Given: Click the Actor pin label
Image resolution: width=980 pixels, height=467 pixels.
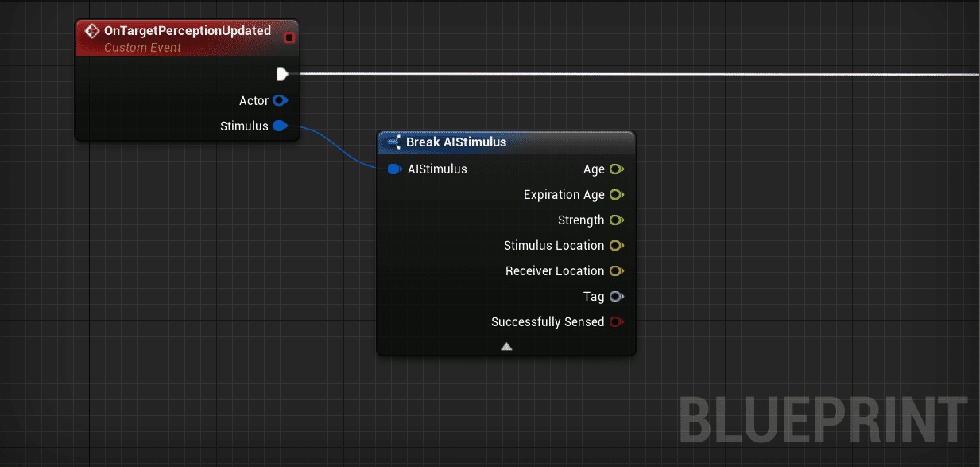Looking at the screenshot, I should tap(254, 101).
